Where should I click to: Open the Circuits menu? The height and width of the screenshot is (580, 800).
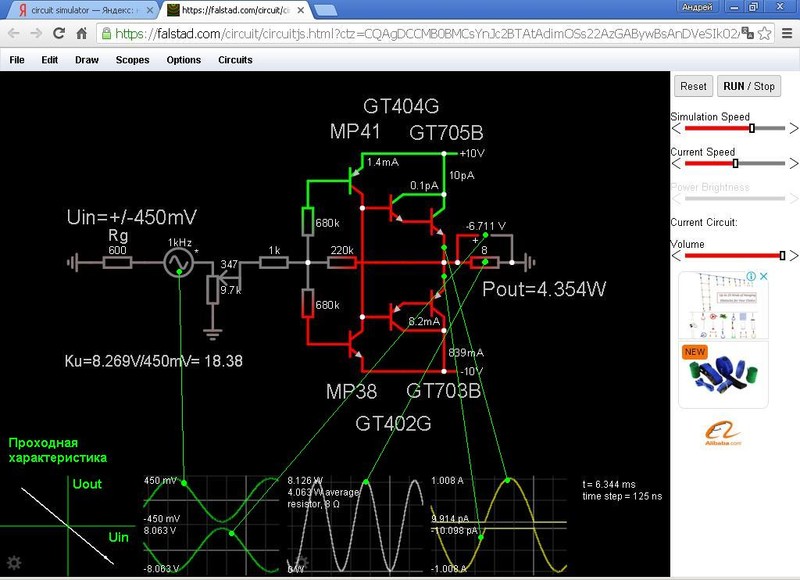(235, 60)
